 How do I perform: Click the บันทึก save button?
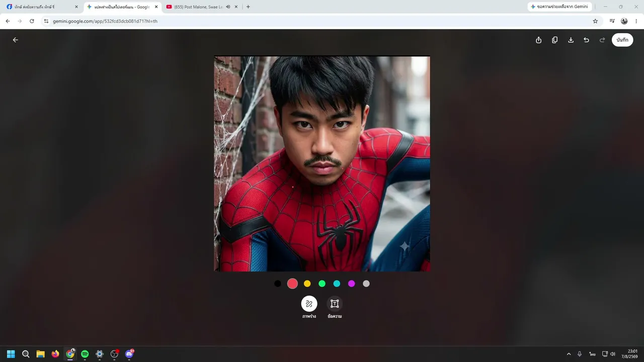coord(622,40)
